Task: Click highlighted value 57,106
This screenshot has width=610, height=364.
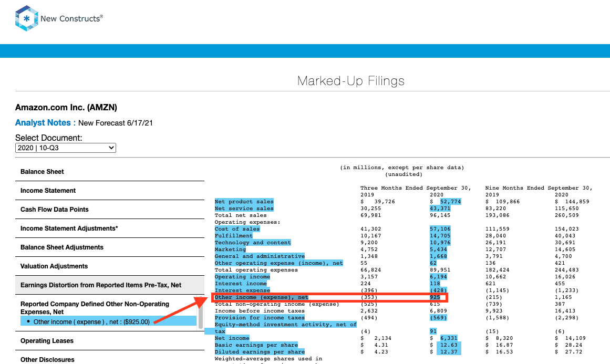Action: tap(440, 228)
